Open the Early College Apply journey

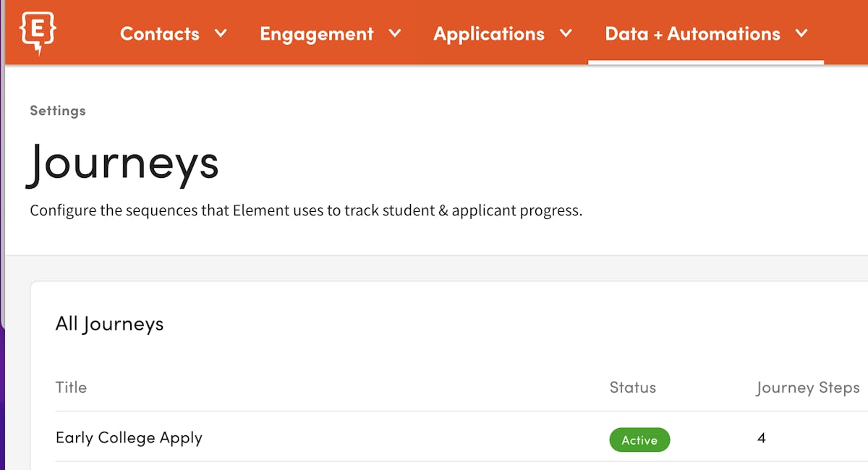pyautogui.click(x=129, y=437)
